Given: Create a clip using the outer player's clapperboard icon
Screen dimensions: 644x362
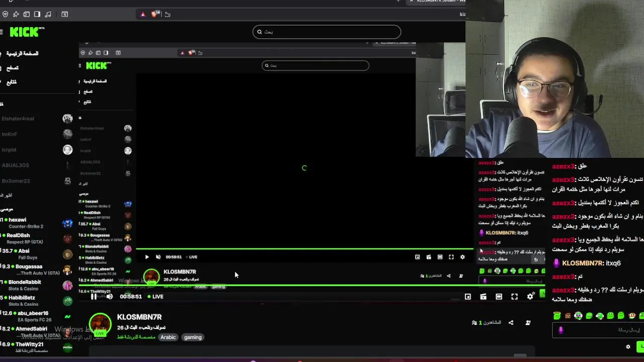Looking at the screenshot, I should pos(483,297).
